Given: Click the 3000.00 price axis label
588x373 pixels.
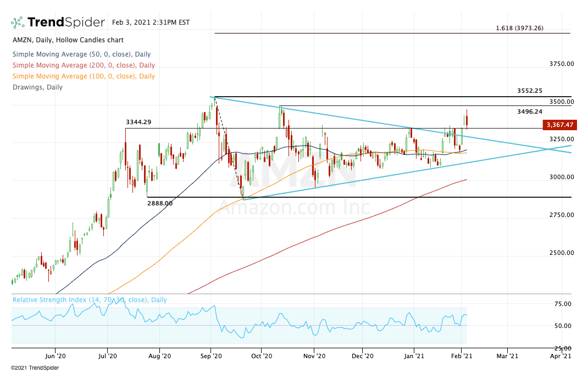Looking at the screenshot, I should pos(562,177).
